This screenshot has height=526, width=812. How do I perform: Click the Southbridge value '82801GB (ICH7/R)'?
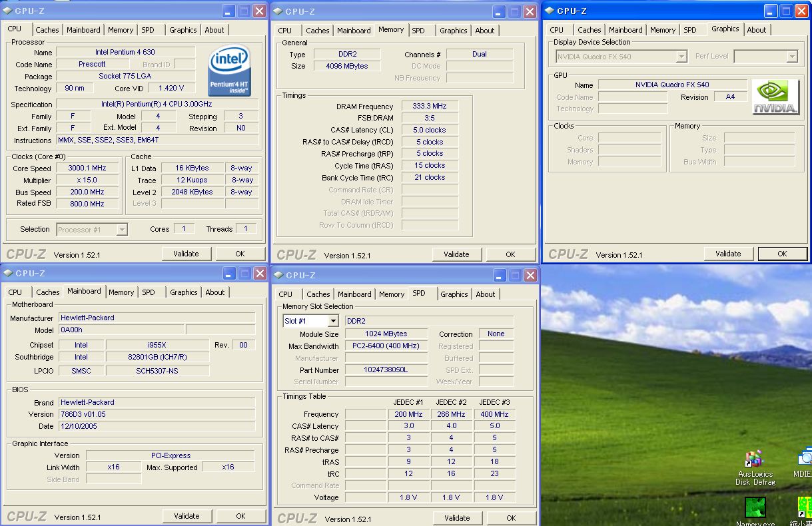pyautogui.click(x=157, y=358)
